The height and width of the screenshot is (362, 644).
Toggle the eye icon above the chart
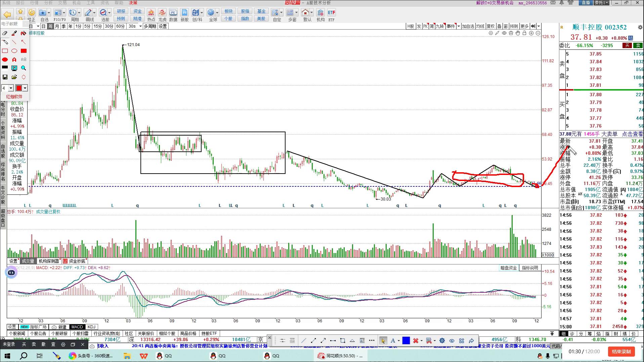pyautogui.click(x=504, y=33)
